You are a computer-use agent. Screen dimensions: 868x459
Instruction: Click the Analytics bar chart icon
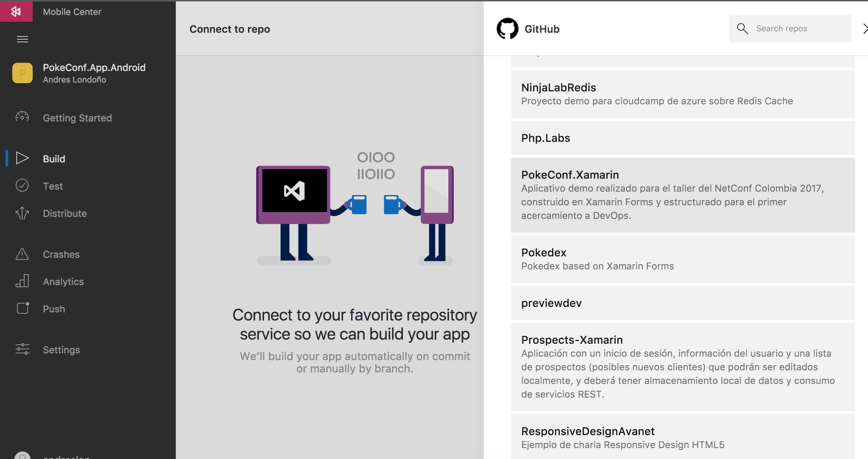[x=22, y=281]
